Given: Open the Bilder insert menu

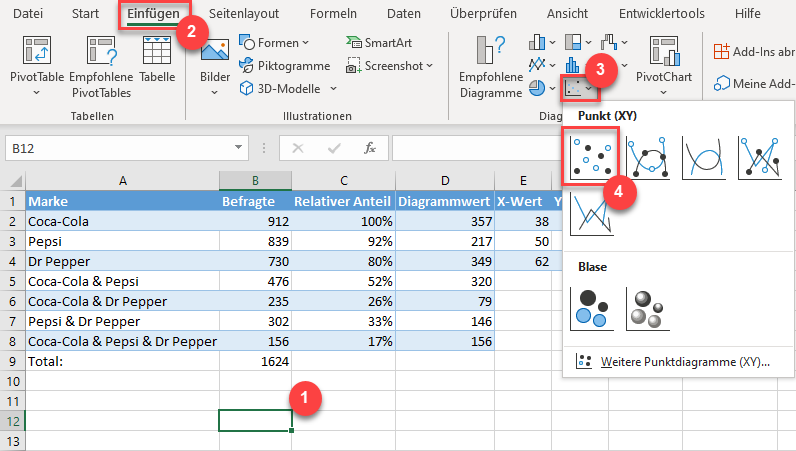Looking at the screenshot, I should pos(215,66).
